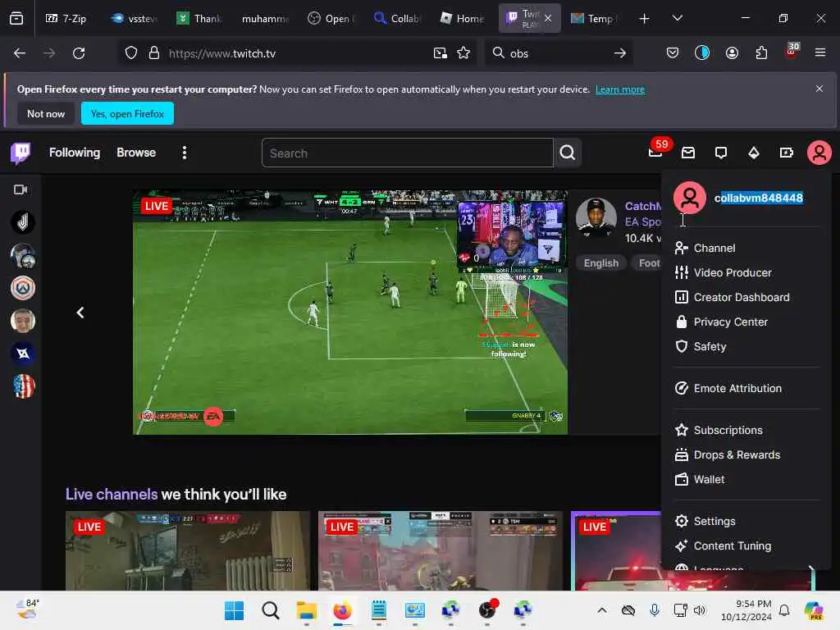This screenshot has height=630, width=840.
Task: Click the Firefox taskbar icon
Action: 342,610
